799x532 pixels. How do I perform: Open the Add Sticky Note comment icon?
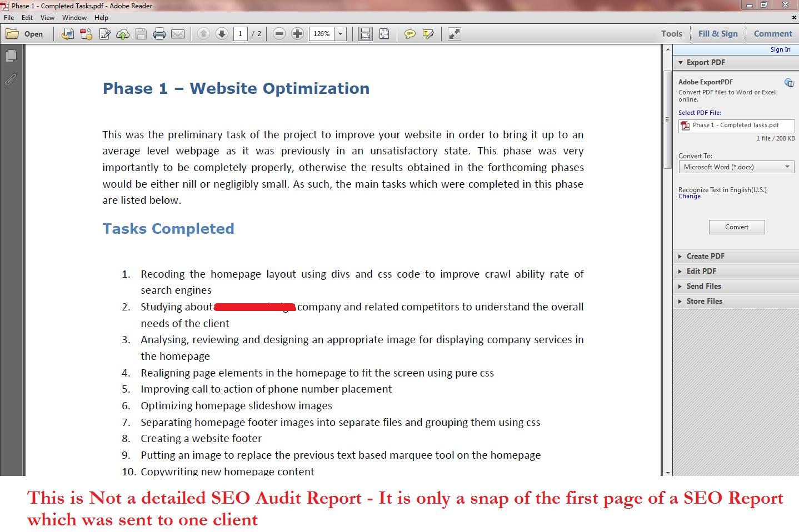click(410, 34)
